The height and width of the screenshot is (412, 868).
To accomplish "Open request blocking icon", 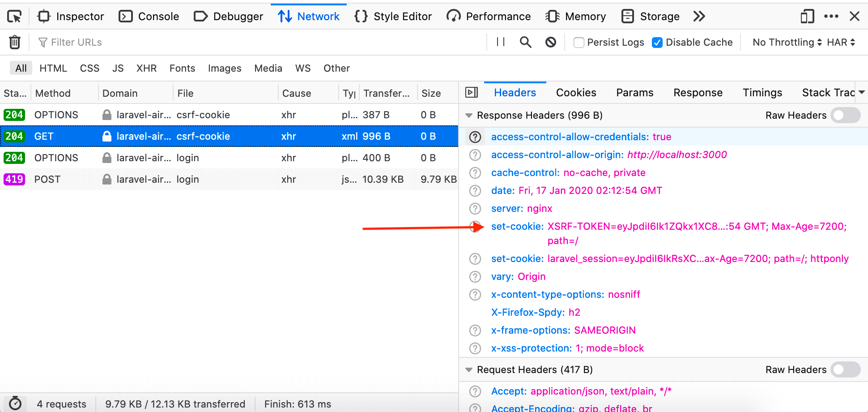I will pyautogui.click(x=551, y=42).
